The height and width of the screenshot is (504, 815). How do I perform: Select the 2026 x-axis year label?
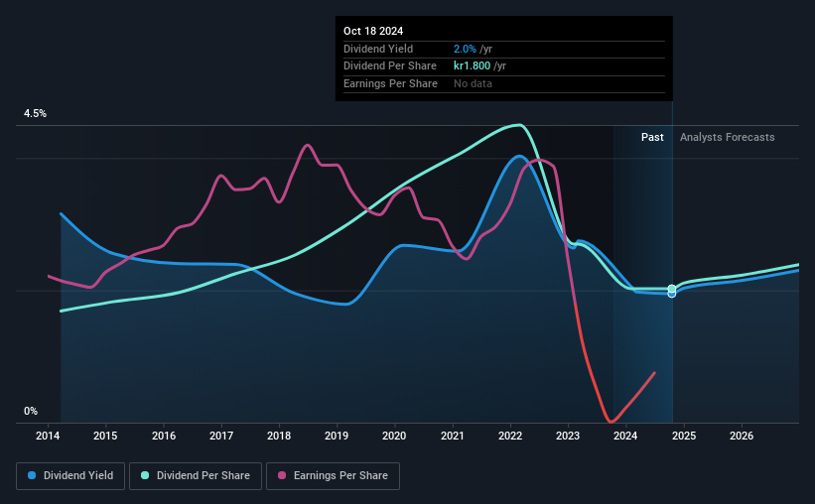[x=742, y=436]
